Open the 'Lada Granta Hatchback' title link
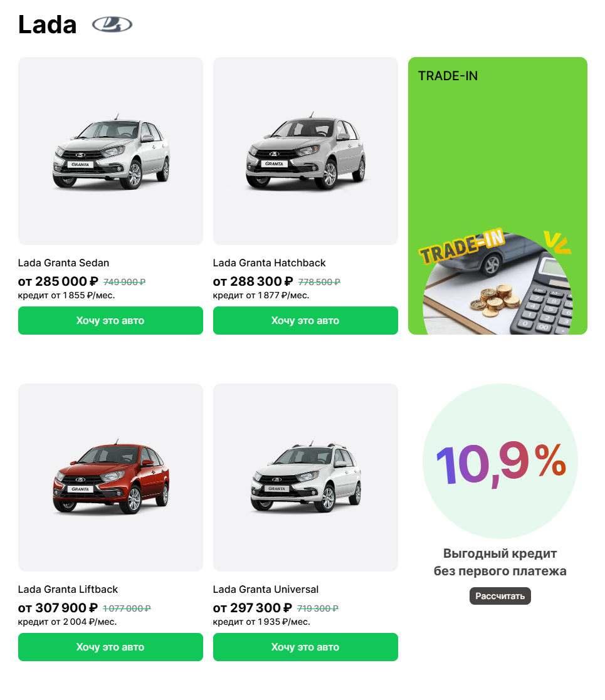This screenshot has height=700, width=605. point(269,263)
